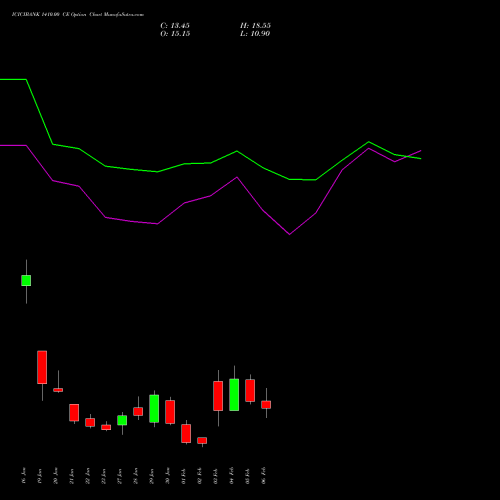Select the red candle for 01 Feb
The image size is (500, 500).
pyautogui.click(x=186, y=433)
